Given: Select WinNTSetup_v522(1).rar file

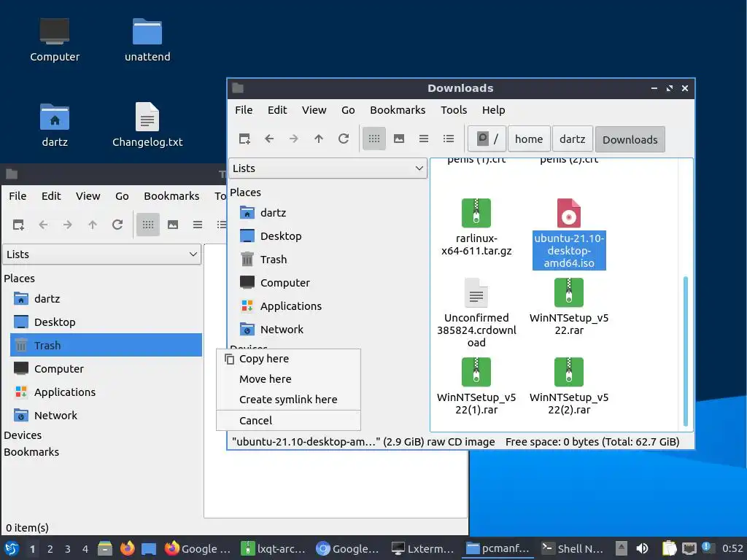Looking at the screenshot, I should [476, 386].
